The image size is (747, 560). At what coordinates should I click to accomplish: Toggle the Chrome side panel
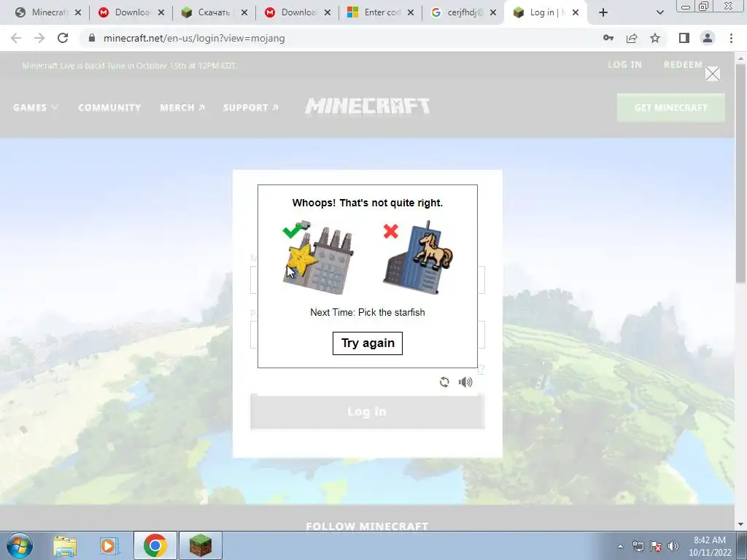pyautogui.click(x=684, y=38)
